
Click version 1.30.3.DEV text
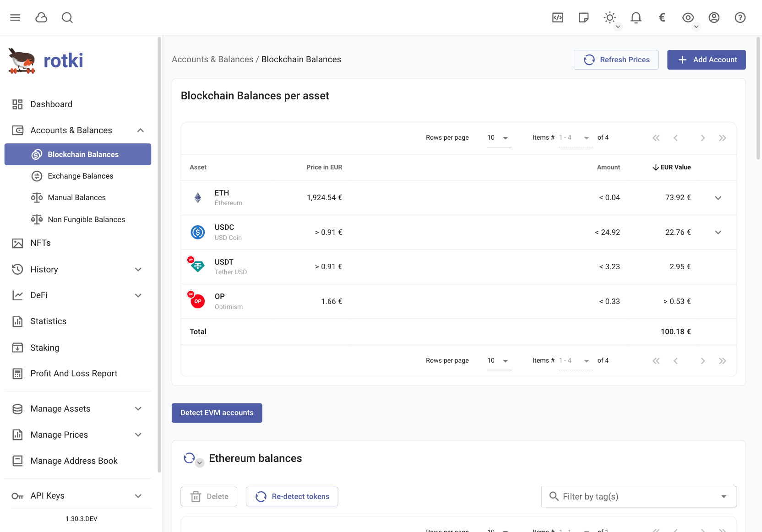tap(82, 519)
